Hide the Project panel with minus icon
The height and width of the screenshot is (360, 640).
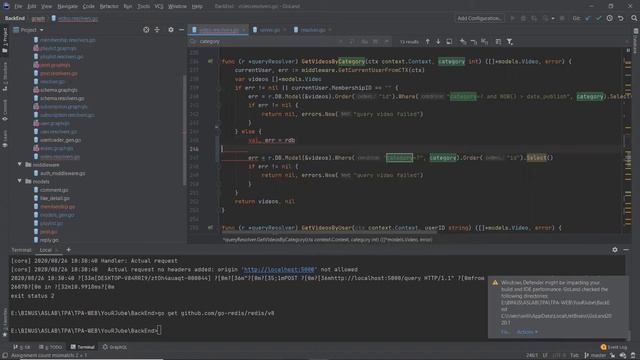click(181, 30)
